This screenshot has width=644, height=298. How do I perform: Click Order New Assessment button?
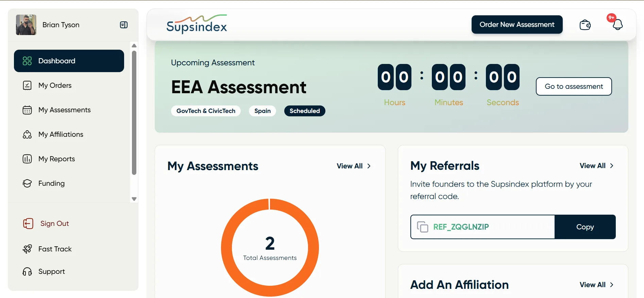click(517, 24)
